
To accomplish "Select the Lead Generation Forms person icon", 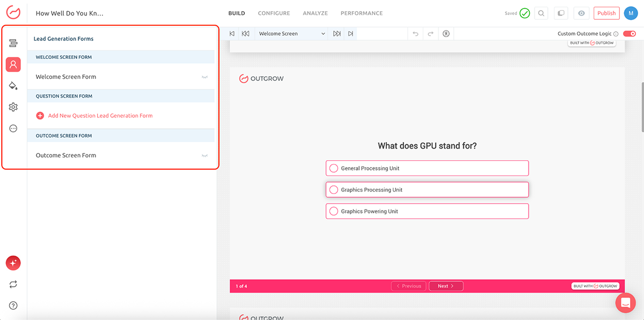I will (x=13, y=64).
